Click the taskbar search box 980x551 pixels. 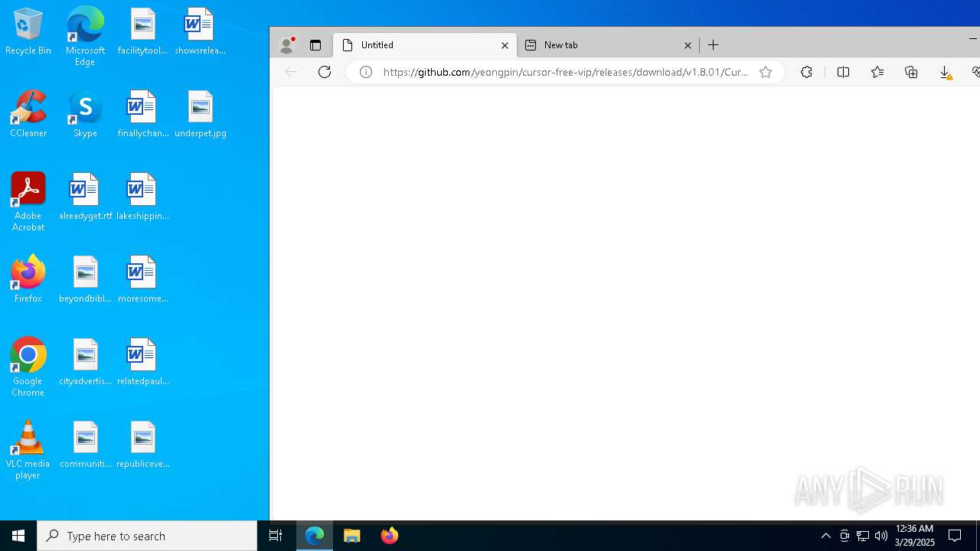[147, 536]
